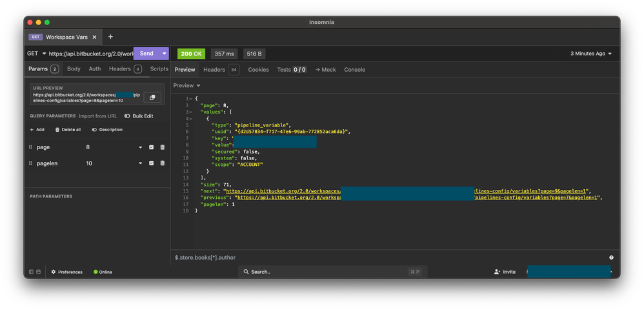
Task: Edit the page parameter name field
Action: (59, 147)
